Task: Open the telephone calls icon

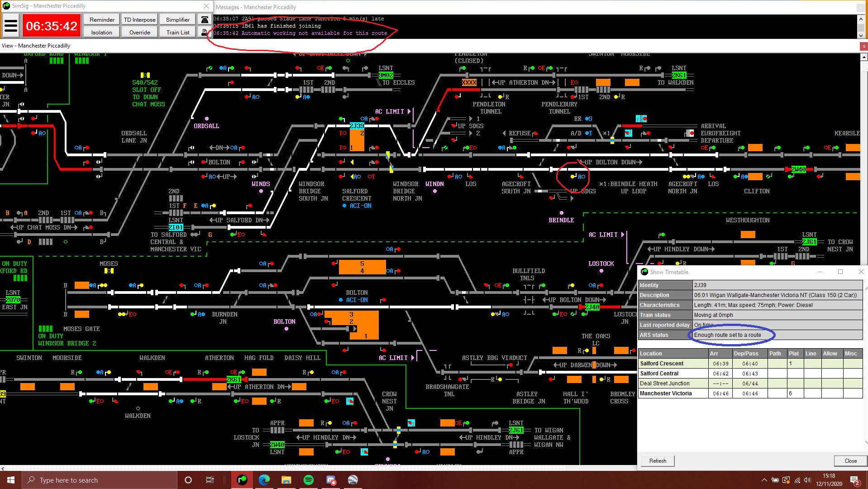Action: point(205,19)
